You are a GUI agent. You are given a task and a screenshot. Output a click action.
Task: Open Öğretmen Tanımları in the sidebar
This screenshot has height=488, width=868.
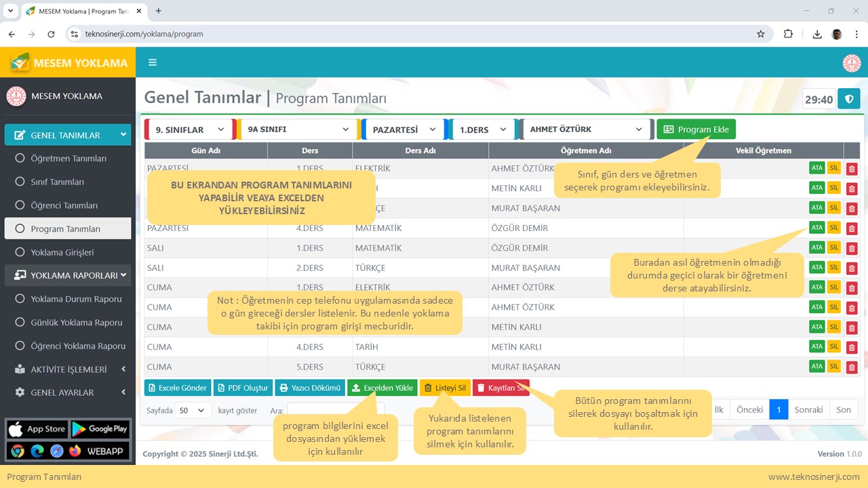68,159
